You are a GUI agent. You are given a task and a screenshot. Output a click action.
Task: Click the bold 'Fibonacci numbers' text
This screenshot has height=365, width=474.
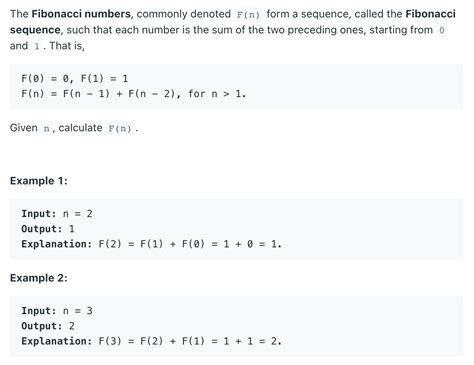tap(81, 14)
